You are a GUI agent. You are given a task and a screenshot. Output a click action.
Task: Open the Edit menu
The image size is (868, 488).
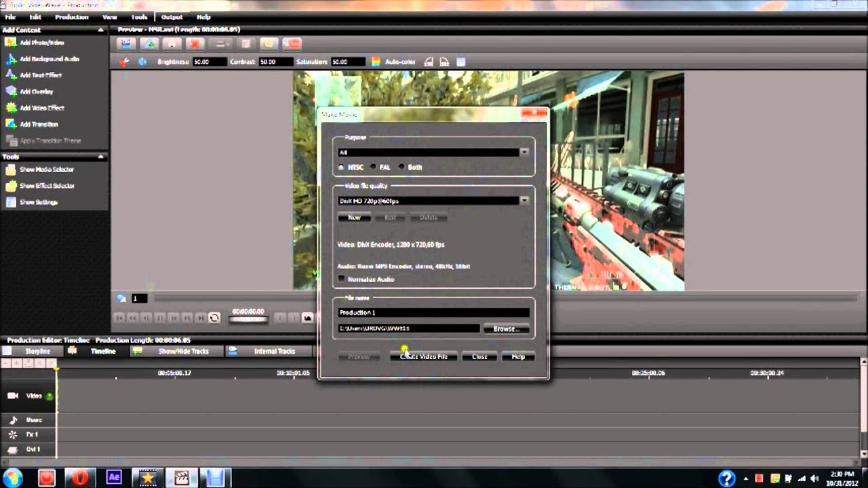click(35, 17)
